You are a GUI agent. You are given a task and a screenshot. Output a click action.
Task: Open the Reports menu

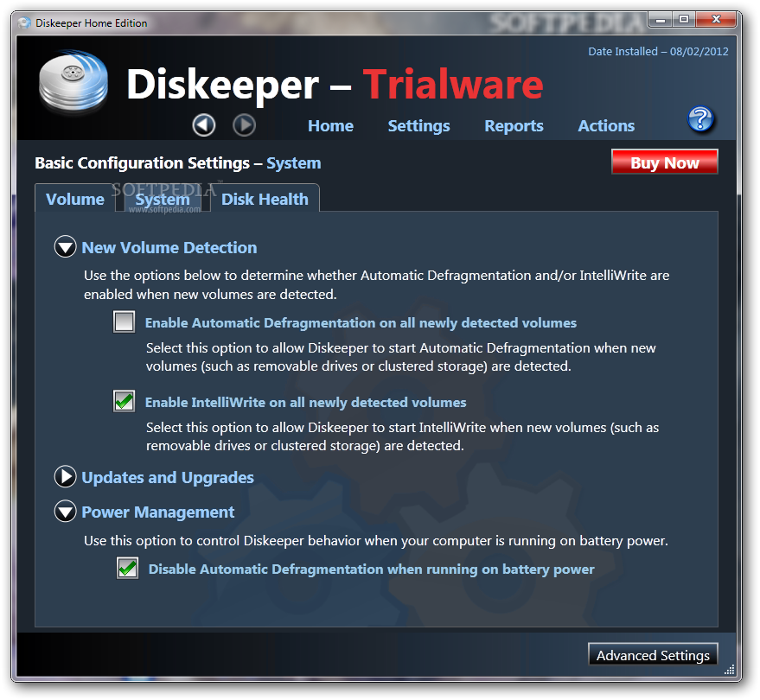click(x=514, y=126)
